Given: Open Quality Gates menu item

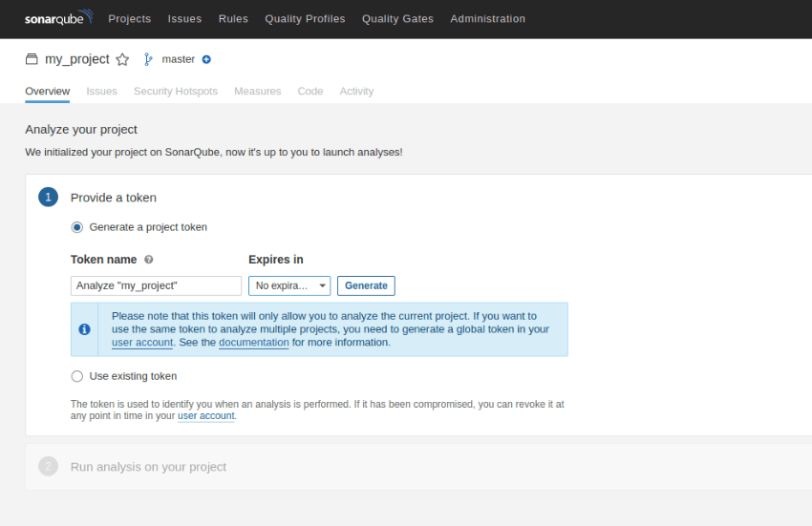Looking at the screenshot, I should point(397,19).
